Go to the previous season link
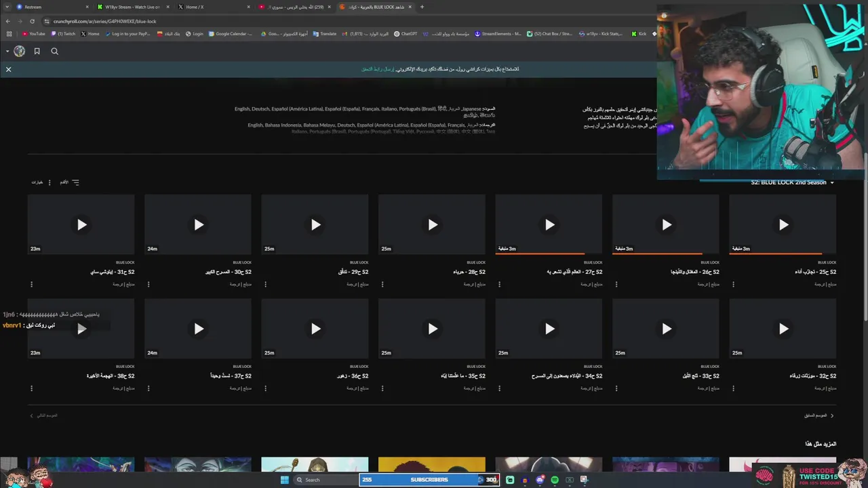868x488 pixels. coord(819,415)
